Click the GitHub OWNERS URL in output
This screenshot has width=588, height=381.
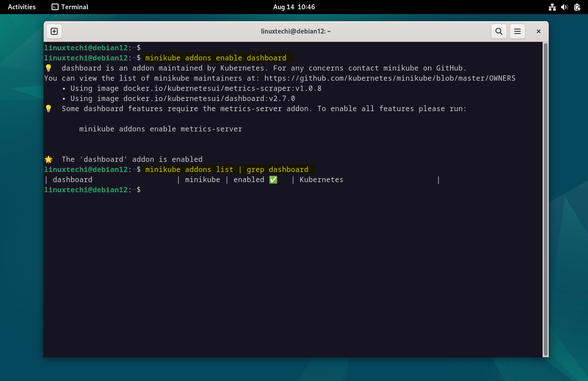pos(390,78)
